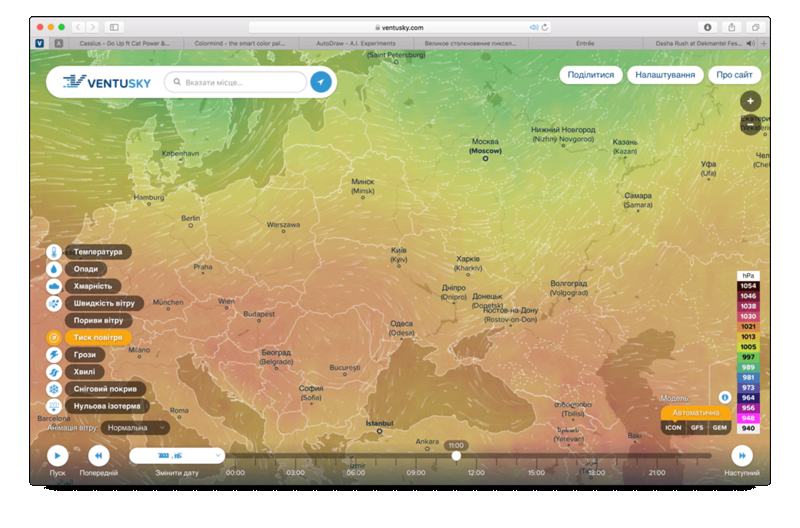Open the change date dropdown
The height and width of the screenshot is (528, 800).
tap(176, 456)
